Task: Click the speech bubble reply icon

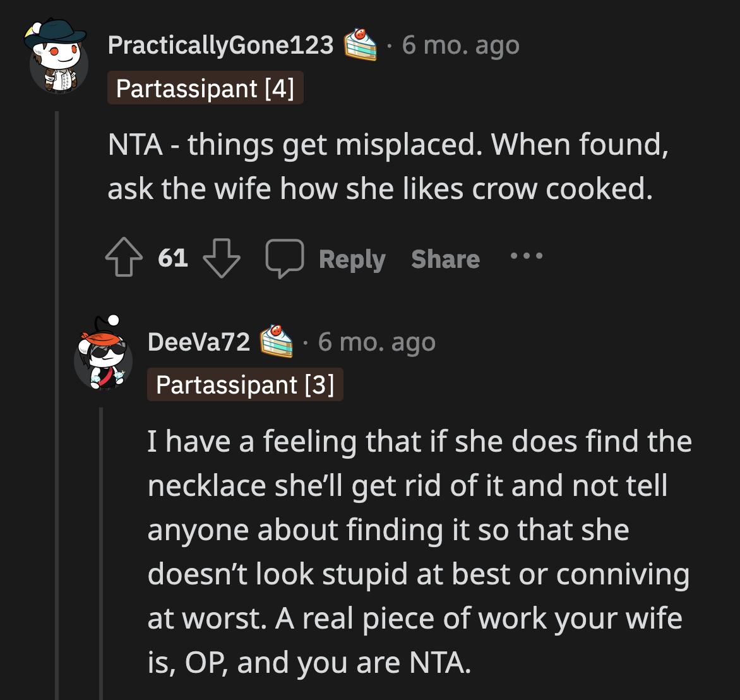Action: (285, 259)
